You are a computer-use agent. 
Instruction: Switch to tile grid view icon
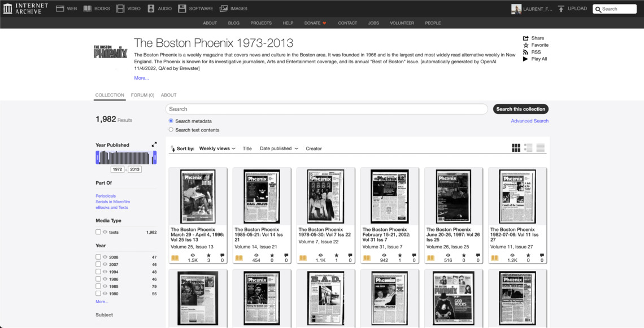(x=516, y=148)
